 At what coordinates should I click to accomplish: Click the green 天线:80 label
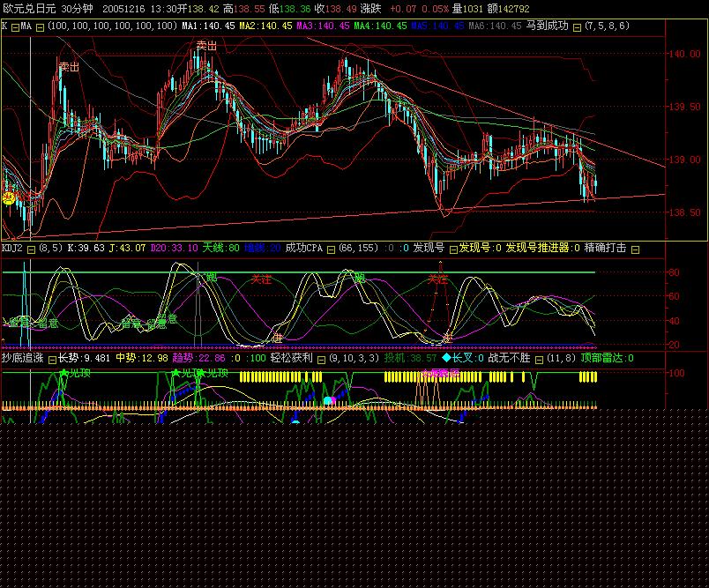click(220, 248)
